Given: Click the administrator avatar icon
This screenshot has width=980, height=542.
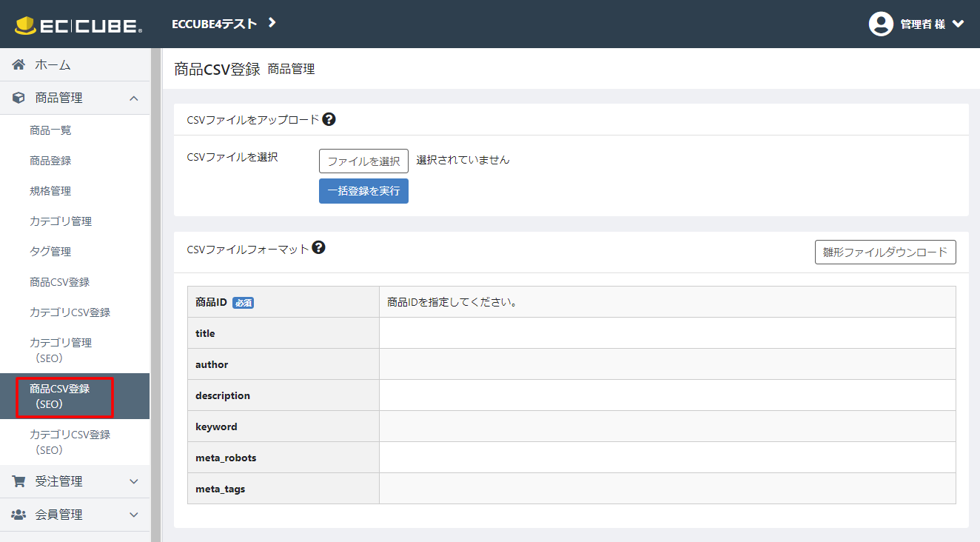Looking at the screenshot, I should (881, 24).
